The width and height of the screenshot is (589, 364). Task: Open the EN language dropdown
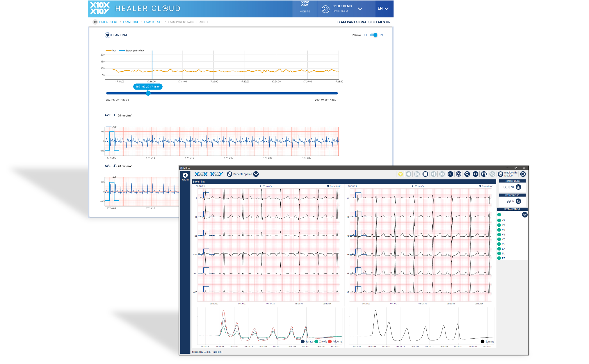coord(383,8)
